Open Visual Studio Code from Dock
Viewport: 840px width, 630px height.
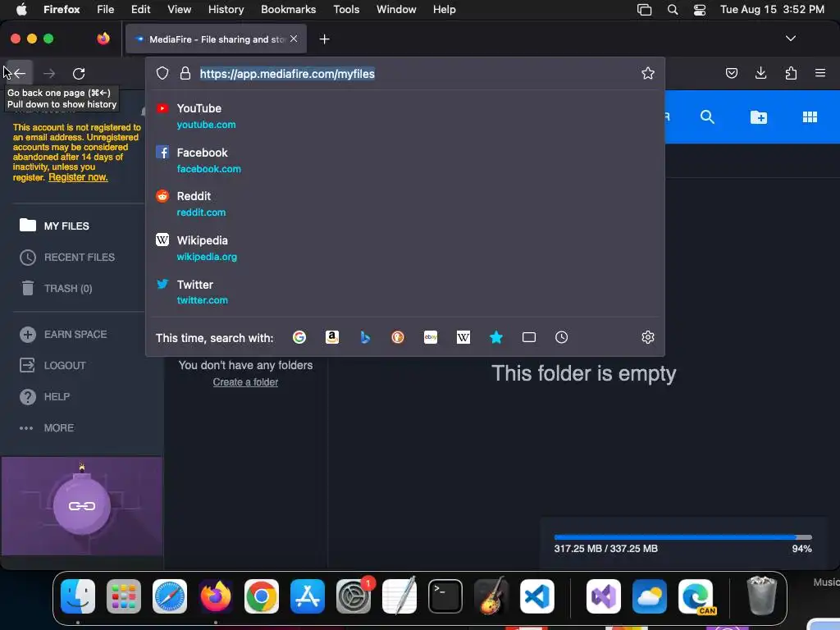[x=536, y=596]
